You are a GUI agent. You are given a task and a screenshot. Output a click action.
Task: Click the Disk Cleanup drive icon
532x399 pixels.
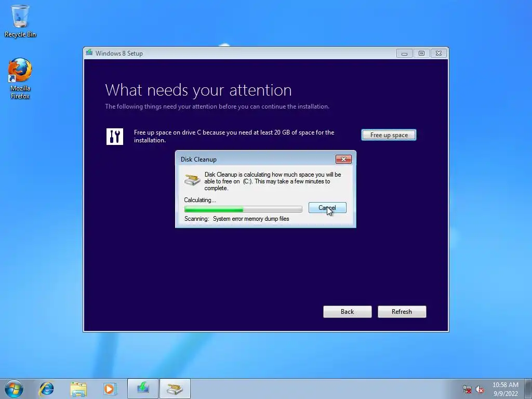point(192,180)
